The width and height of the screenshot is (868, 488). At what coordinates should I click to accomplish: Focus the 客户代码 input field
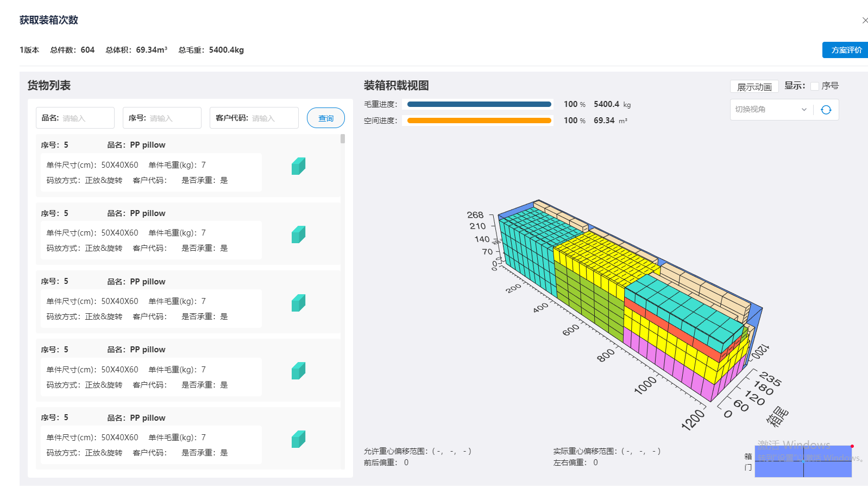(x=273, y=118)
